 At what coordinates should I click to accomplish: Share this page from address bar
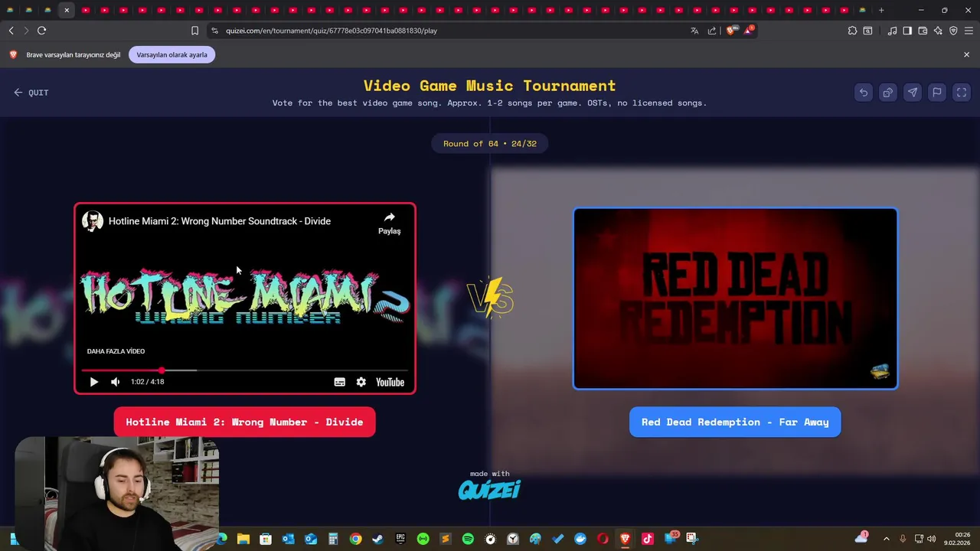pos(712,31)
